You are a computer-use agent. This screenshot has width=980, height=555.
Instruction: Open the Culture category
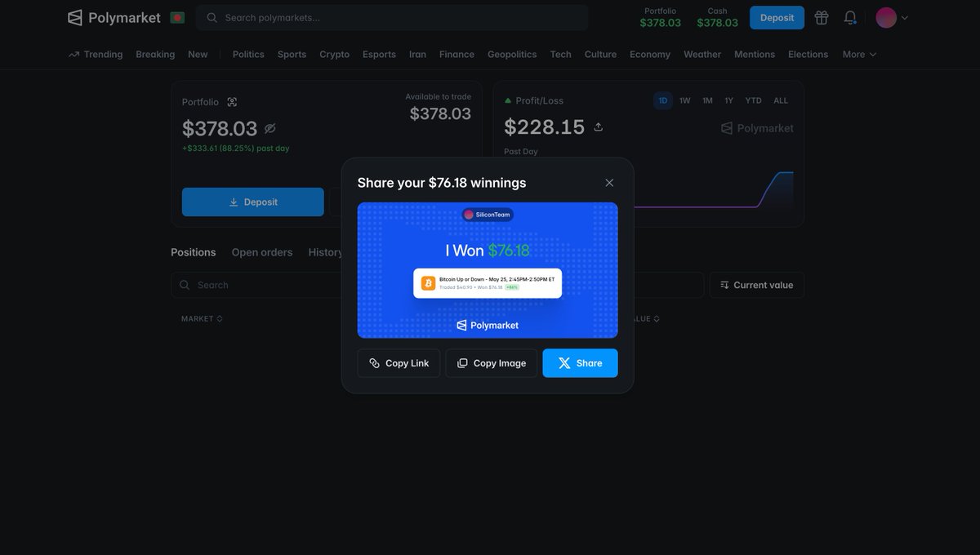[x=600, y=55]
